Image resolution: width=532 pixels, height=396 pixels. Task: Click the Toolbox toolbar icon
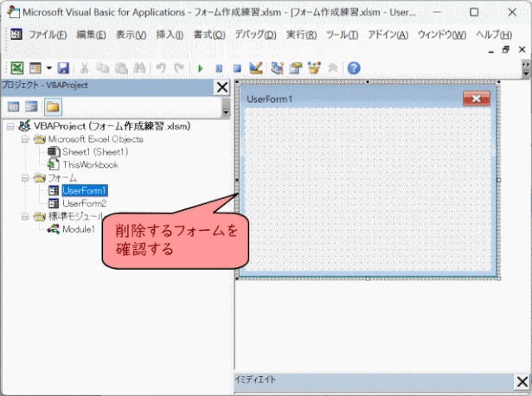[x=332, y=68]
